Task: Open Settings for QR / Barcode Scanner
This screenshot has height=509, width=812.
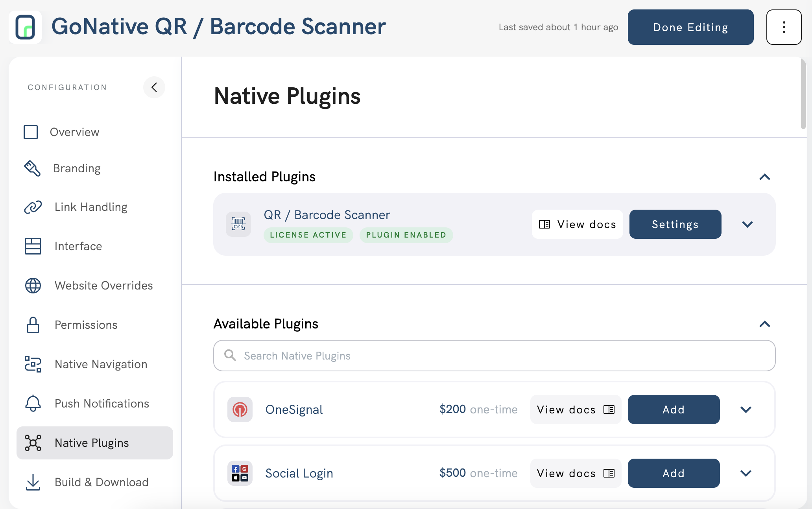Action: pyautogui.click(x=675, y=224)
